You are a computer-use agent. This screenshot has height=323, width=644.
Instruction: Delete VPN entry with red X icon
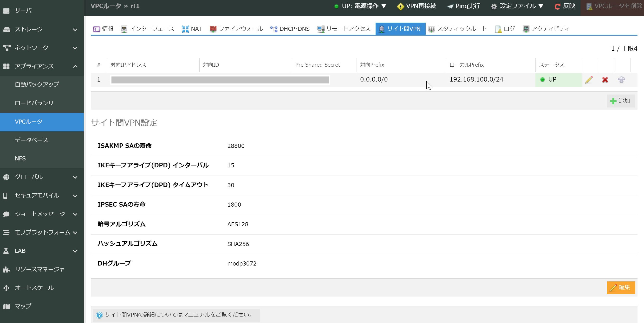click(605, 80)
